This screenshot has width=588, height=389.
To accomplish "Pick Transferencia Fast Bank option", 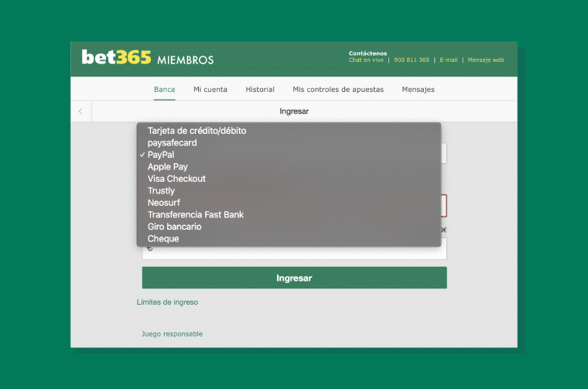I will coord(289,215).
